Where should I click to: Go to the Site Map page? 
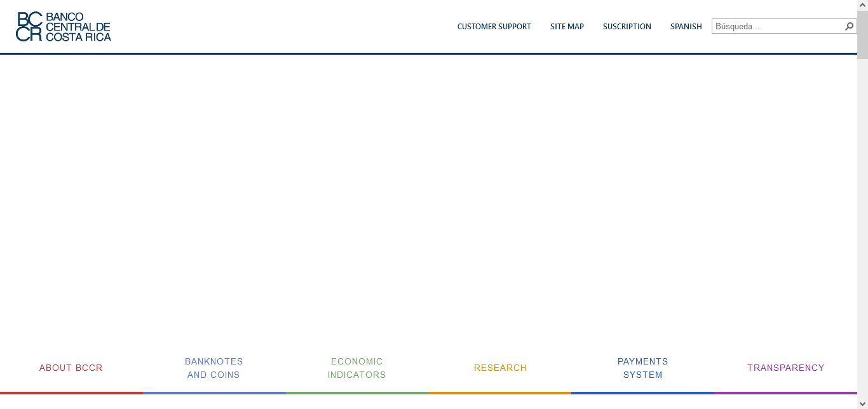567,27
